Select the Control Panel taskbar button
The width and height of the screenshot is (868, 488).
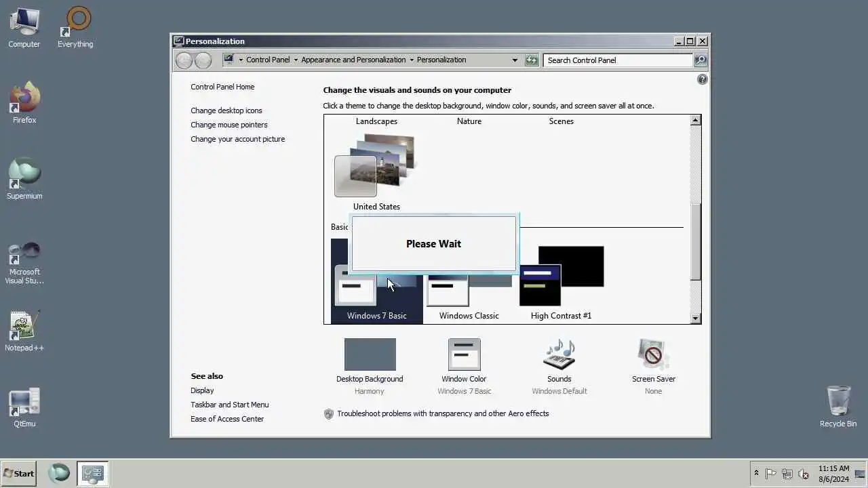click(92, 473)
